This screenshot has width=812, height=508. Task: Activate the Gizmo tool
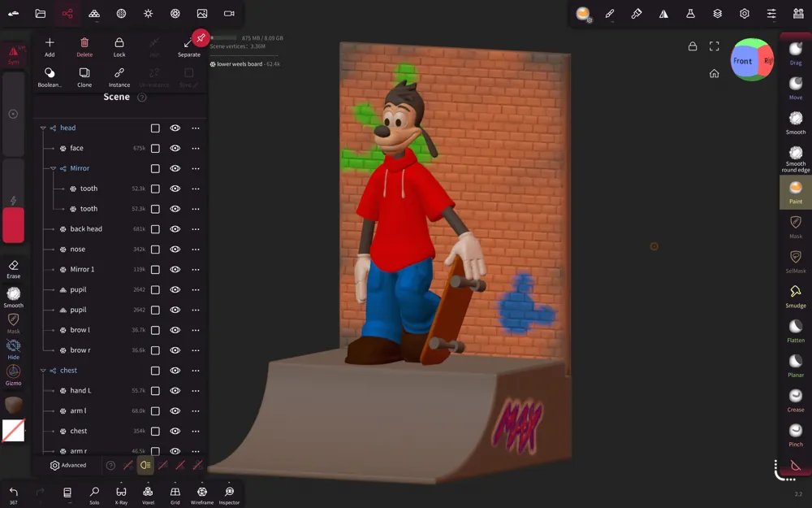(x=14, y=376)
